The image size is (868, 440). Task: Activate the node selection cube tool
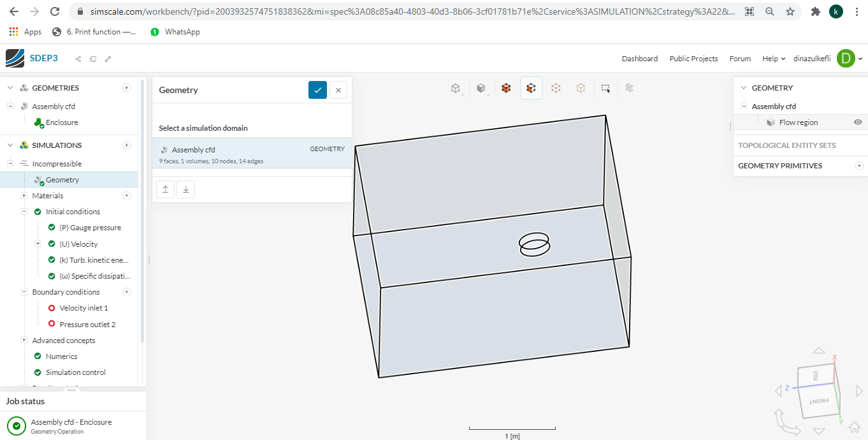click(x=581, y=88)
